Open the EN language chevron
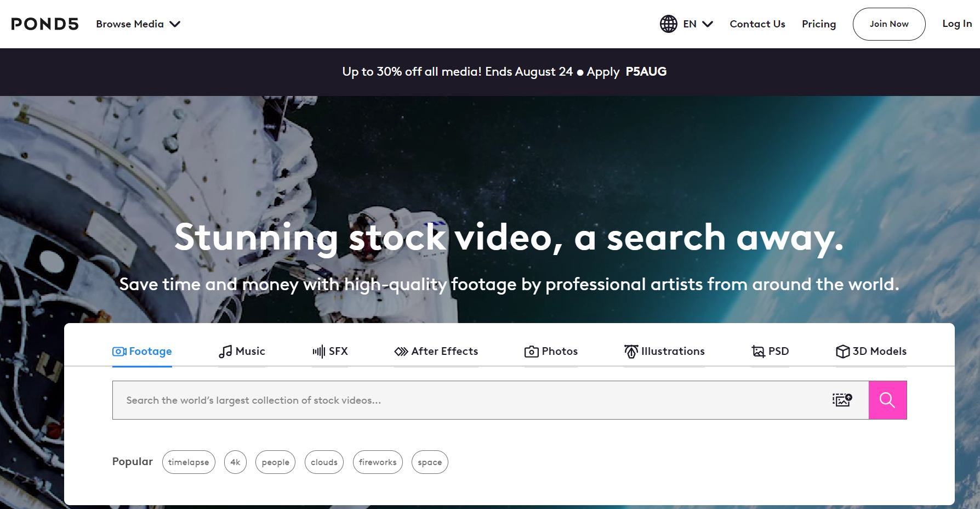Screen dimensions: 980x509 tap(708, 24)
